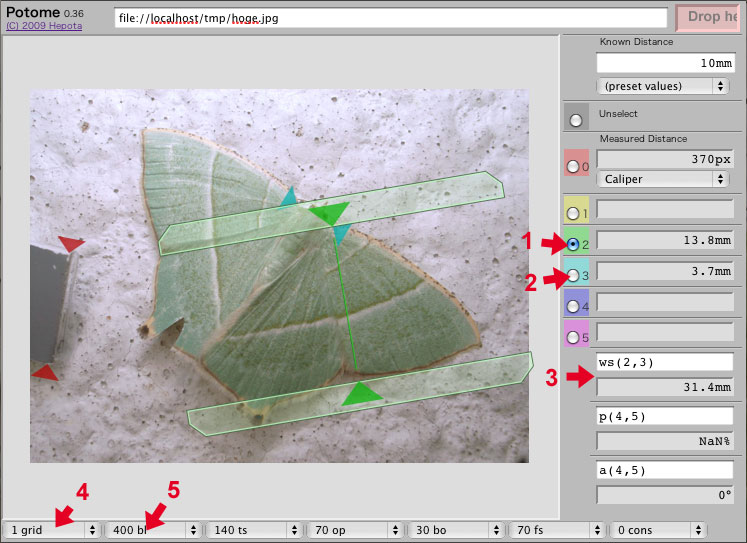
Task: Click the large green triangle marker at top
Action: click(330, 212)
